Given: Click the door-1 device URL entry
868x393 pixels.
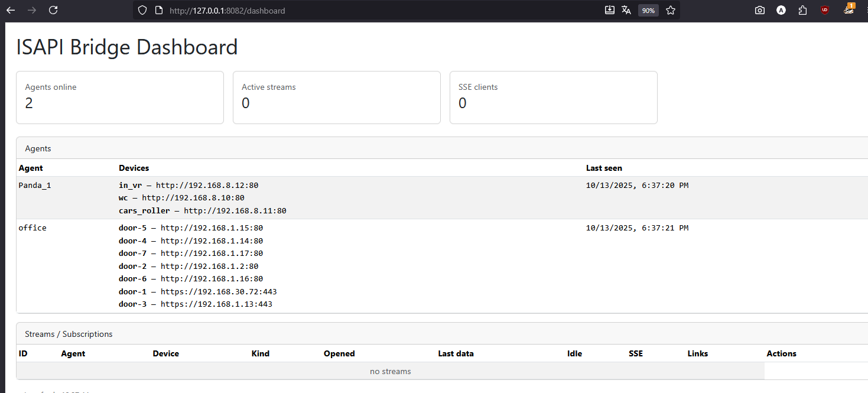Looking at the screenshot, I should pyautogui.click(x=197, y=292).
